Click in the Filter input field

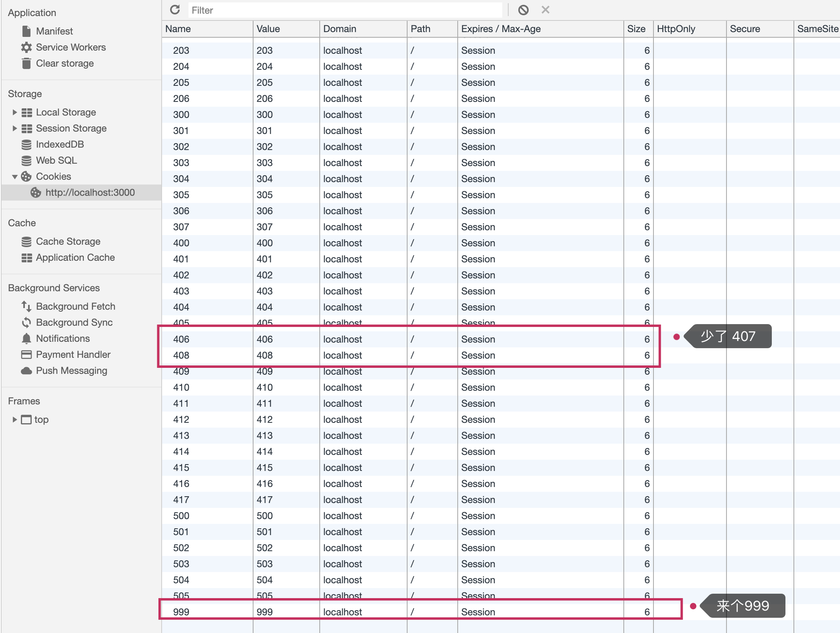[345, 10]
